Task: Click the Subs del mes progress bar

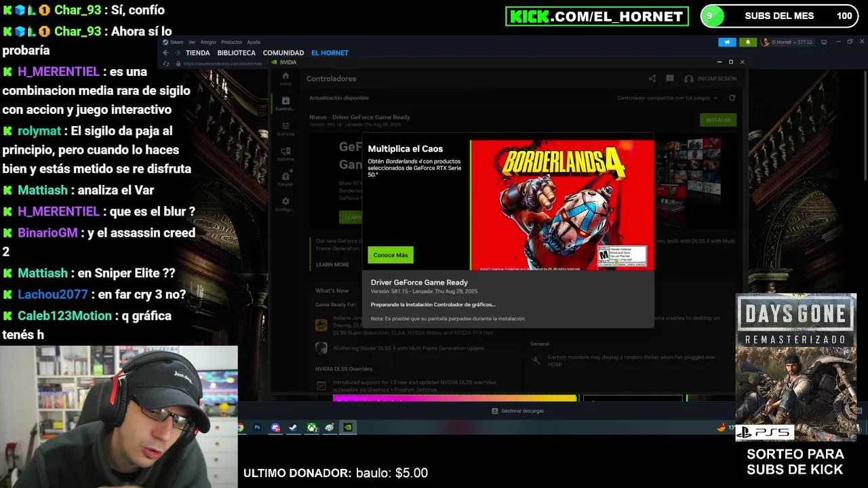Action: click(779, 16)
